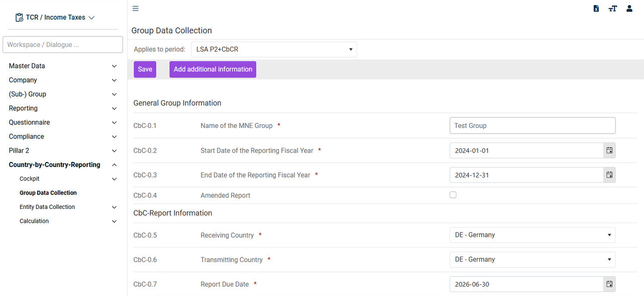
Task: Toggle the hamburger menu icon
Action: pos(136,9)
